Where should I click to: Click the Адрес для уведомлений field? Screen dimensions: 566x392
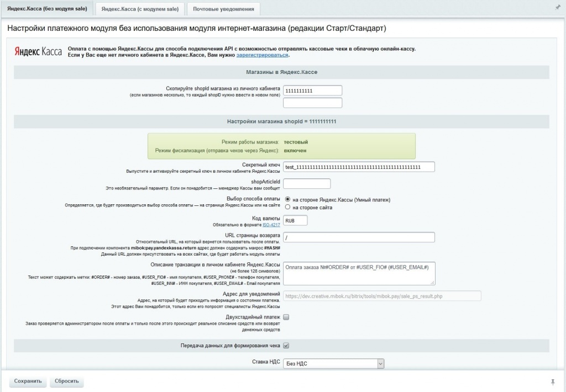pos(382,296)
